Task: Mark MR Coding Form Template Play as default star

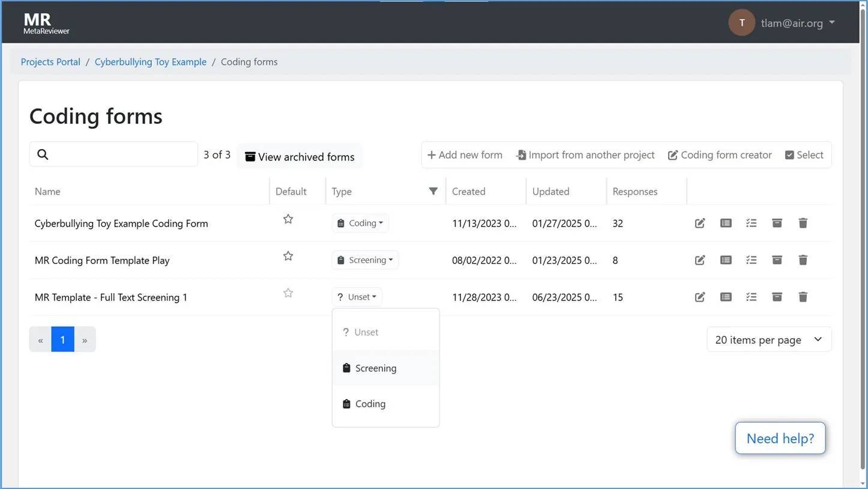Action: click(x=288, y=256)
